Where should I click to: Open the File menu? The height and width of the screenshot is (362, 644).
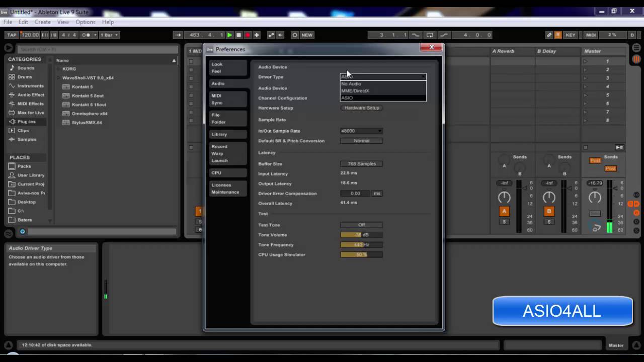[x=8, y=22]
